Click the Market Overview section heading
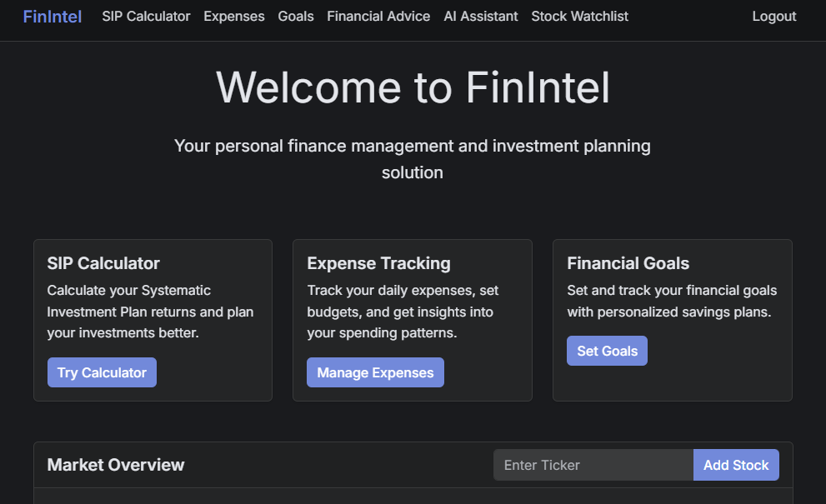The height and width of the screenshot is (504, 826). click(x=116, y=465)
